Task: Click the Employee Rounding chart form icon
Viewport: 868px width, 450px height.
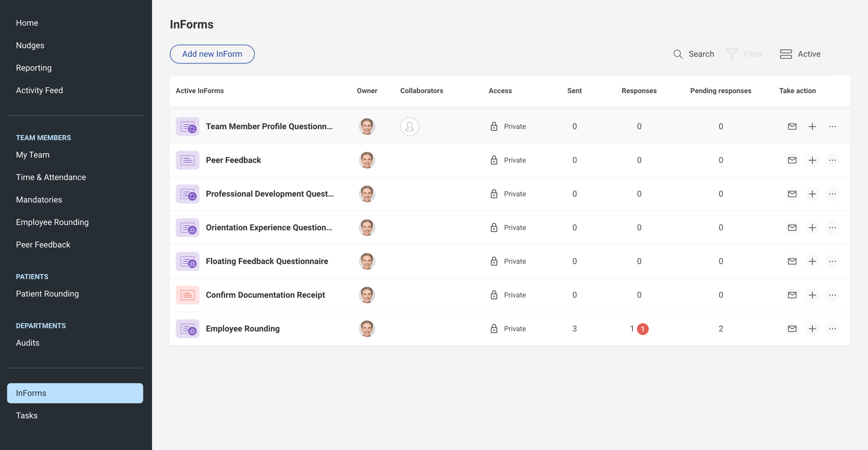Action: coord(188,328)
